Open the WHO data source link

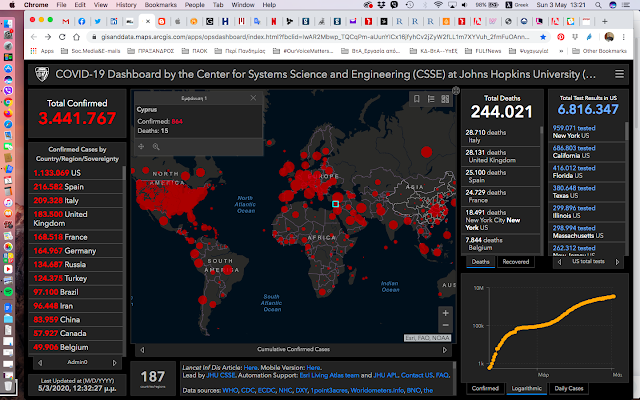[x=230, y=391]
